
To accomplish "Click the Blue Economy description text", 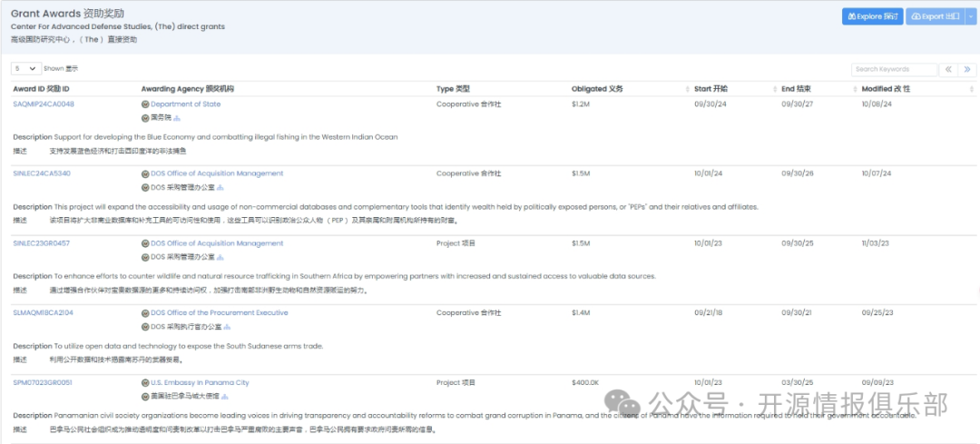I will coord(226,138).
